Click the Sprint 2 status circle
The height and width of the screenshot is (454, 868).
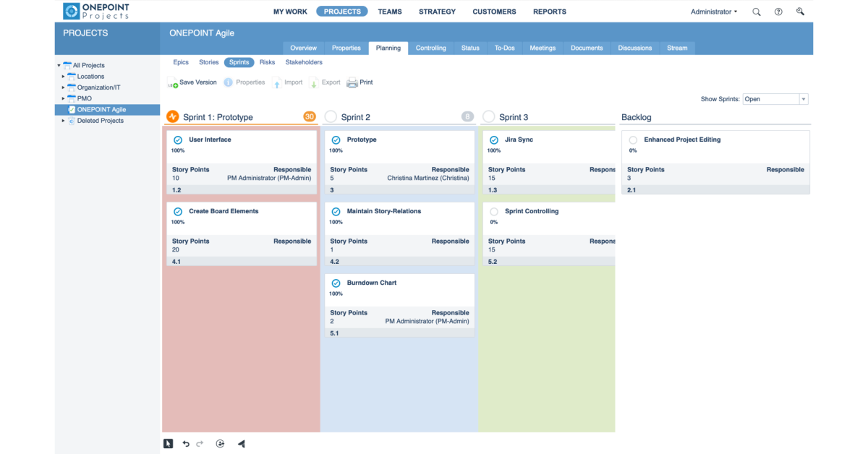pos(331,116)
